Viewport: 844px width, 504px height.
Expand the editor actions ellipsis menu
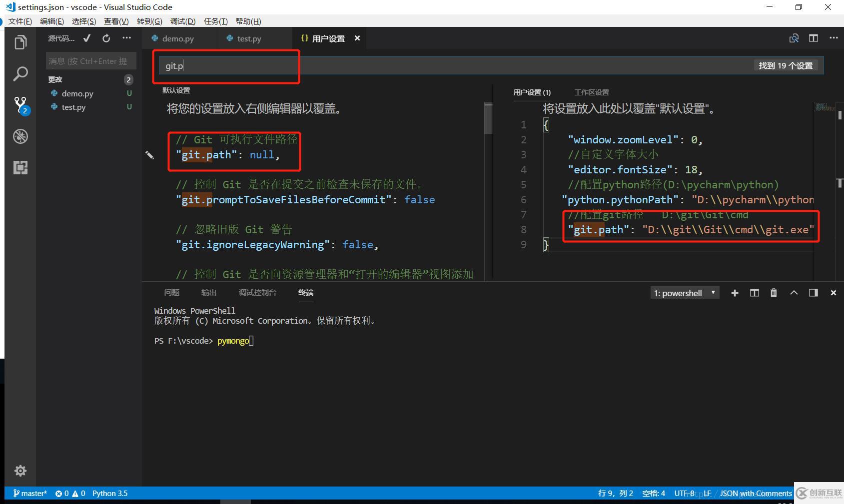[x=834, y=38]
